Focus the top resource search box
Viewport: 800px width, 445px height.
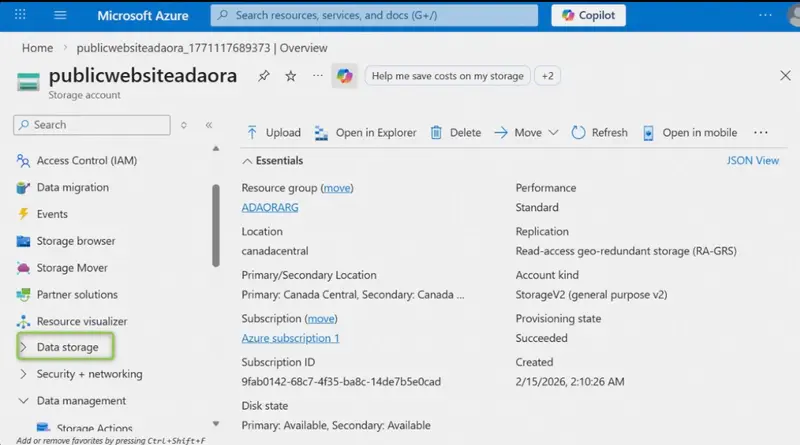pos(374,15)
